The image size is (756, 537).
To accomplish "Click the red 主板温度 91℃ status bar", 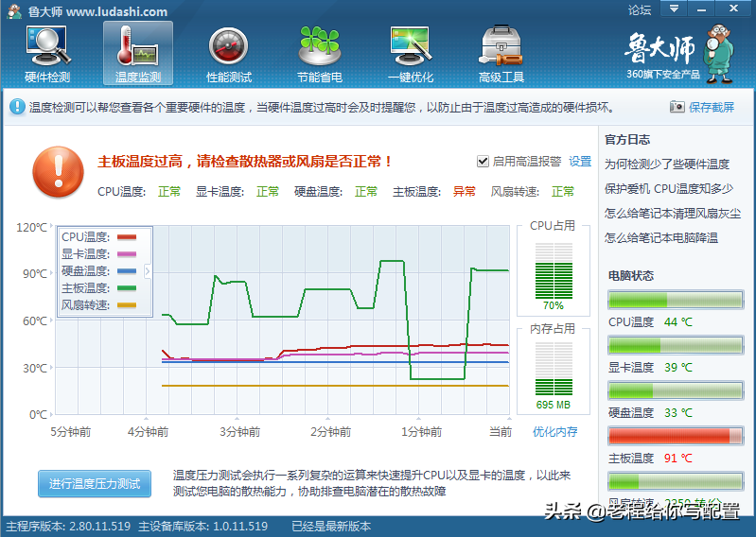I will click(x=676, y=437).
